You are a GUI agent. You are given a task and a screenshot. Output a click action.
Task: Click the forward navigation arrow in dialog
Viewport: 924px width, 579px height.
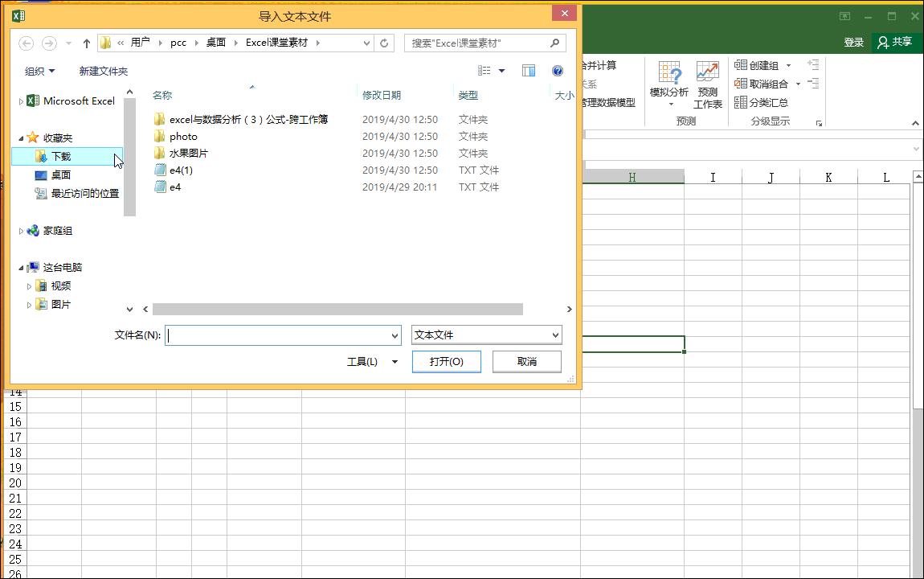pos(50,43)
